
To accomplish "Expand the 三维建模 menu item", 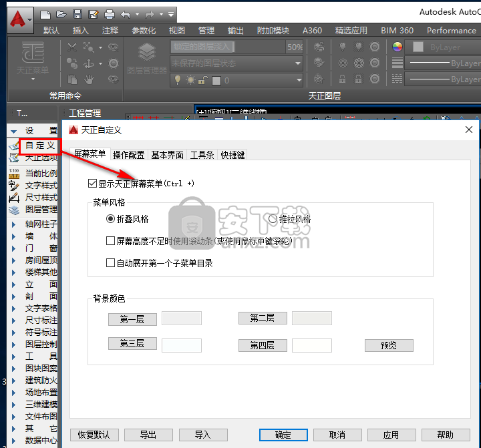I will pyautogui.click(x=13, y=405).
